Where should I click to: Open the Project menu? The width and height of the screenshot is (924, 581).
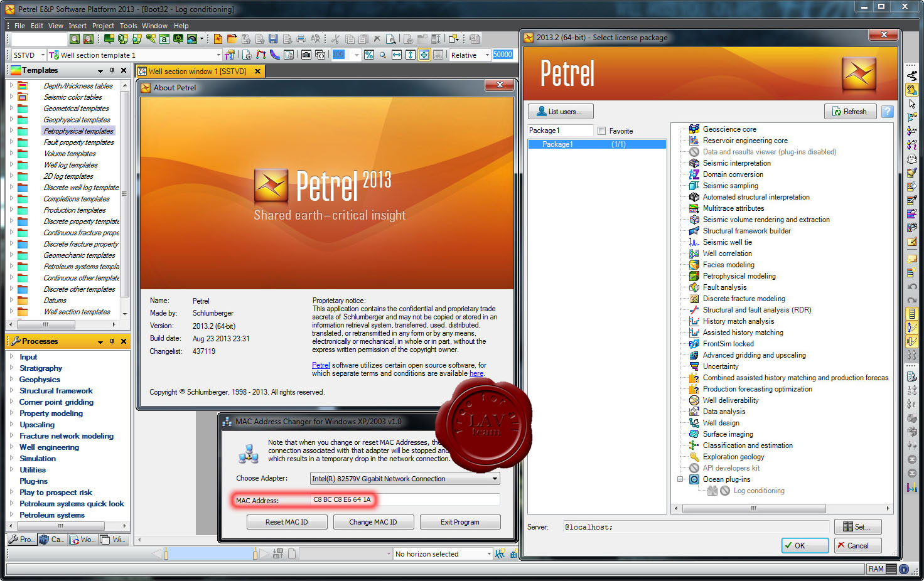tap(103, 26)
